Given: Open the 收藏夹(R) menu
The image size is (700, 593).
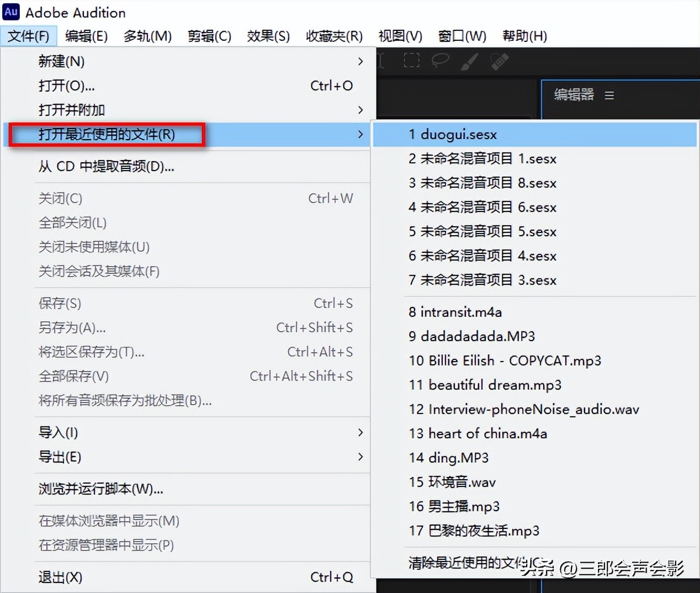Looking at the screenshot, I should (334, 36).
